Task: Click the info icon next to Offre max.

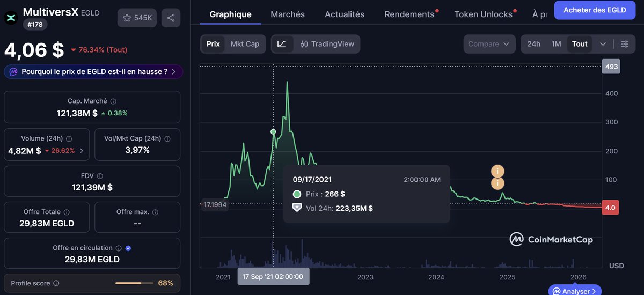Action: (155, 212)
